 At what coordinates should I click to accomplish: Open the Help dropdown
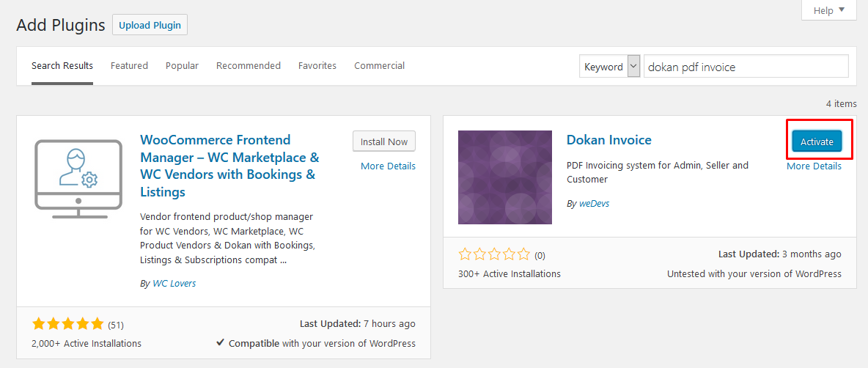click(828, 10)
